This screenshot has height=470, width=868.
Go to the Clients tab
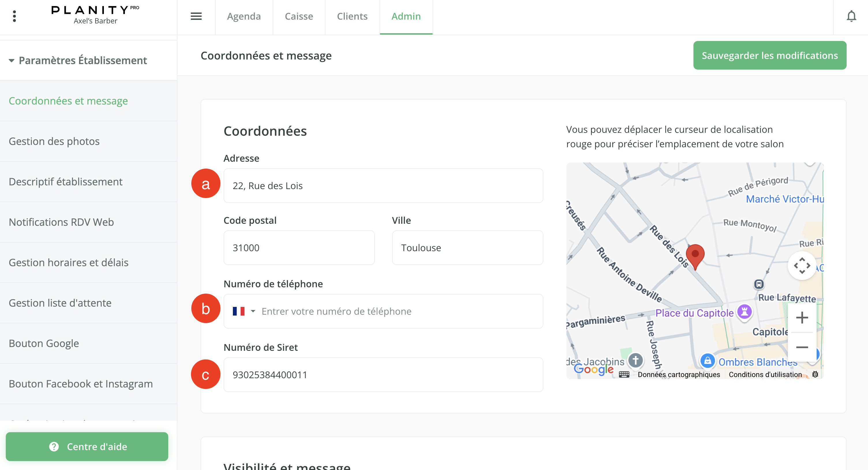(x=352, y=16)
